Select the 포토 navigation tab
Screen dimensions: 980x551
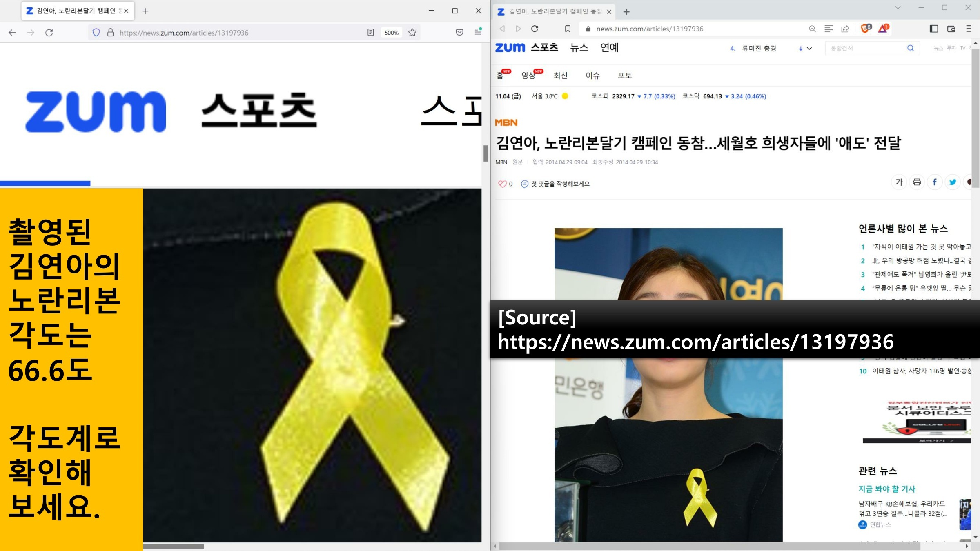click(625, 76)
